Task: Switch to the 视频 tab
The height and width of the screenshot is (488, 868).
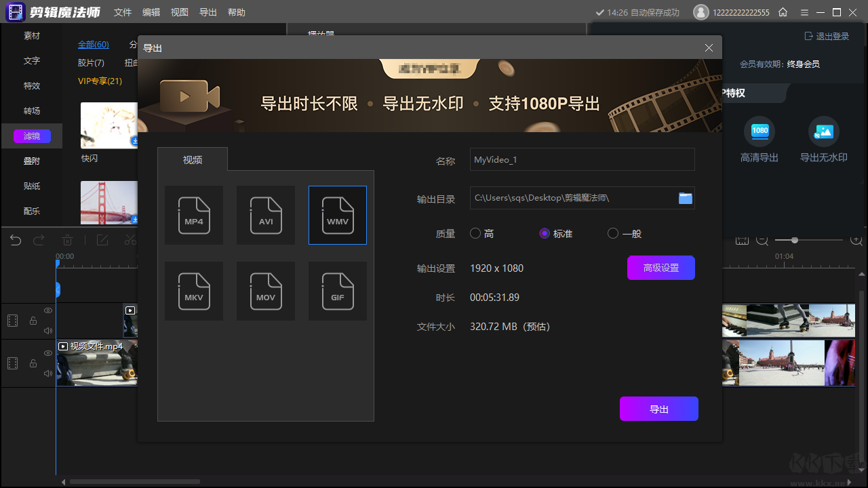Action: coord(193,160)
